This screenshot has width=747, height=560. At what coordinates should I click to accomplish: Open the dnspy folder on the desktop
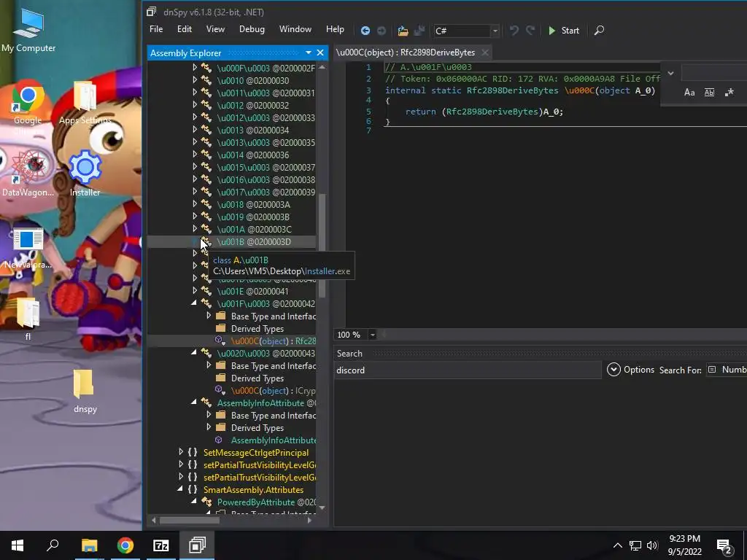85,391
